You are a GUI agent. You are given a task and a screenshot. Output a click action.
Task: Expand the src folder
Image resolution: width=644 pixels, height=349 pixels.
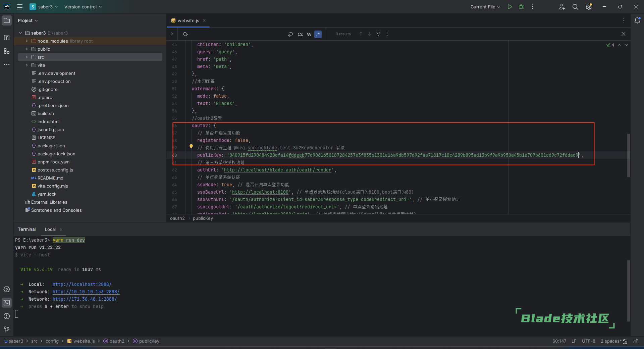(x=27, y=57)
